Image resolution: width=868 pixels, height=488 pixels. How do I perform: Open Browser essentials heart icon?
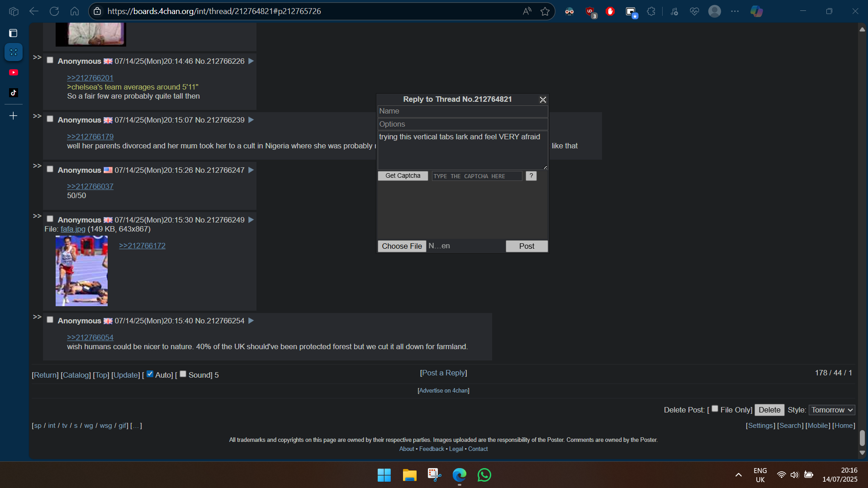[x=694, y=11]
